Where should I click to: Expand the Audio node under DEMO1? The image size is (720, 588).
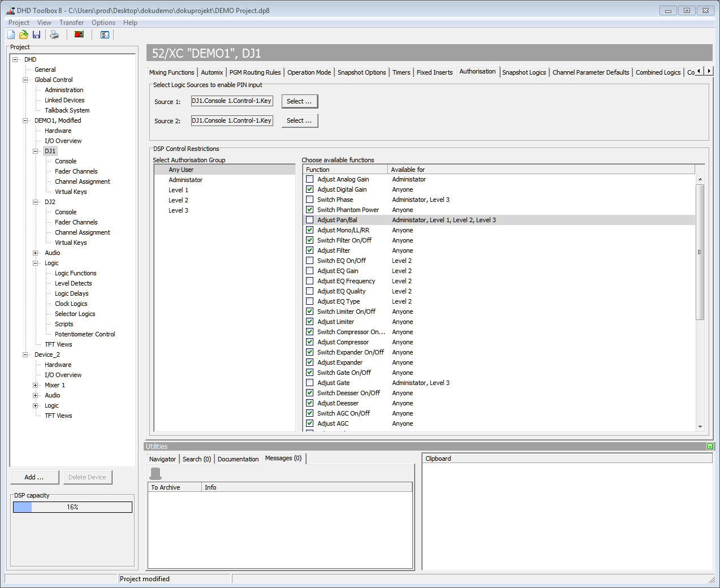tap(35, 253)
